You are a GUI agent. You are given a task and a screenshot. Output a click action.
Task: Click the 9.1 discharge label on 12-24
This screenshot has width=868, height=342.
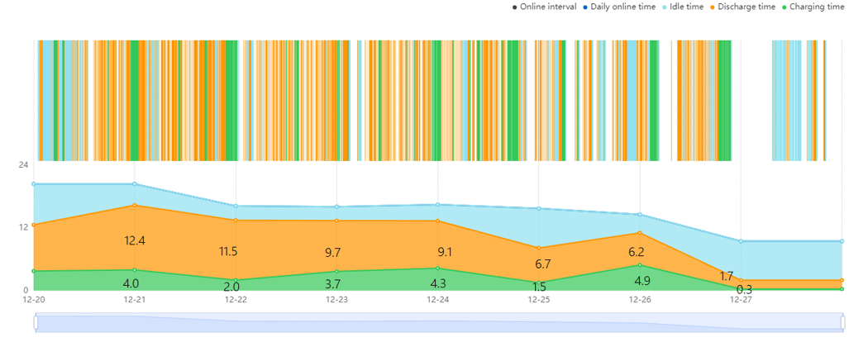(x=445, y=252)
